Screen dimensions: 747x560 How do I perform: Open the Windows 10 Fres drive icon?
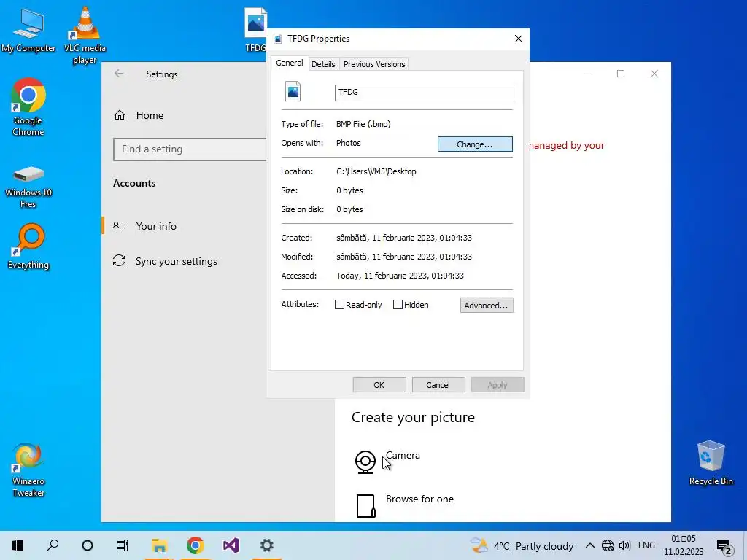point(28,187)
